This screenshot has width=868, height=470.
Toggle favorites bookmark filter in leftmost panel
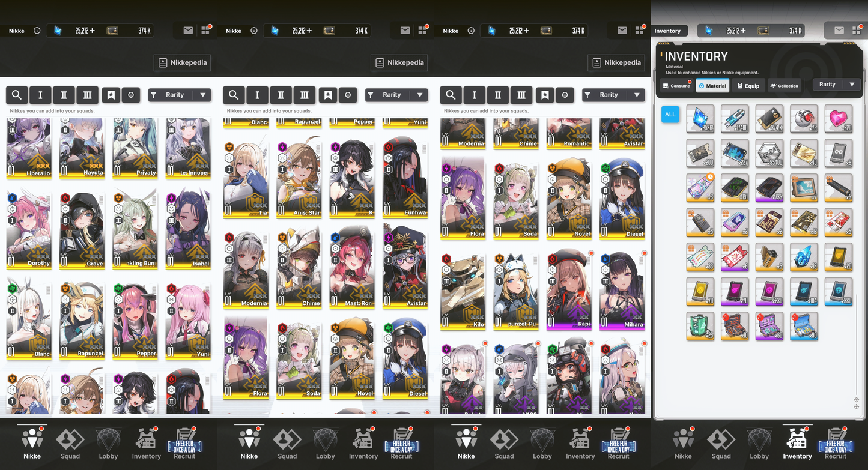coord(111,95)
